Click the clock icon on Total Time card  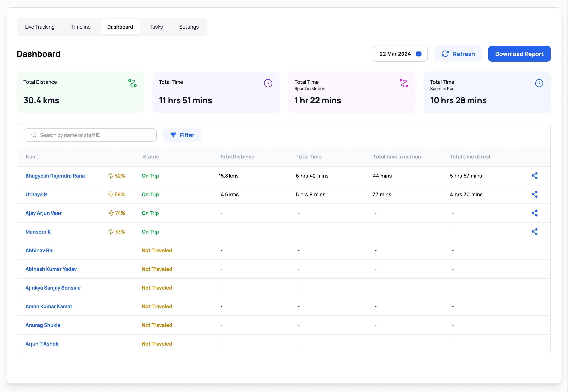268,83
